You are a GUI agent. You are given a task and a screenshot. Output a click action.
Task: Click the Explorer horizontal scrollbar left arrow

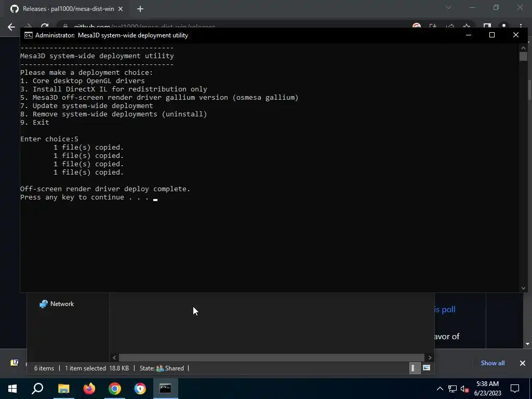(114, 357)
